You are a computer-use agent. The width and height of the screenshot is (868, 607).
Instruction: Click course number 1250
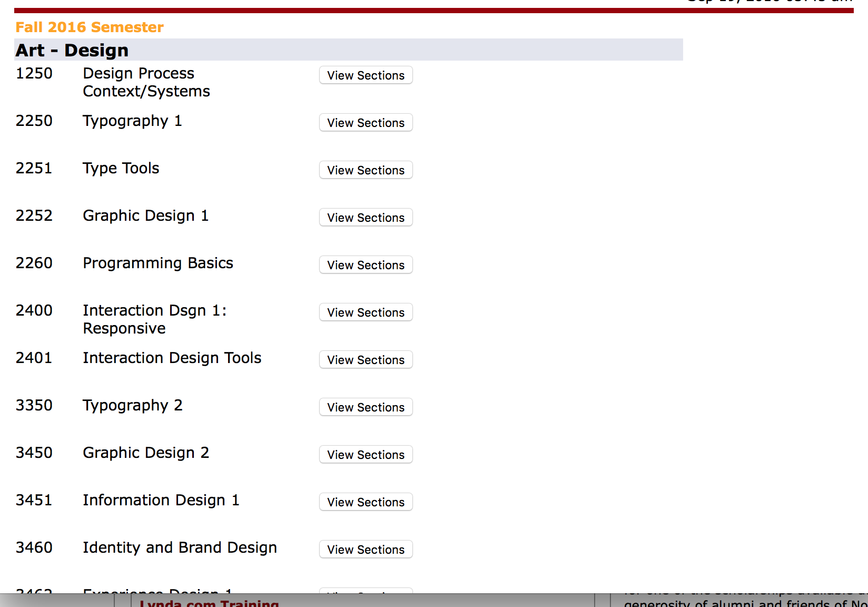(34, 73)
